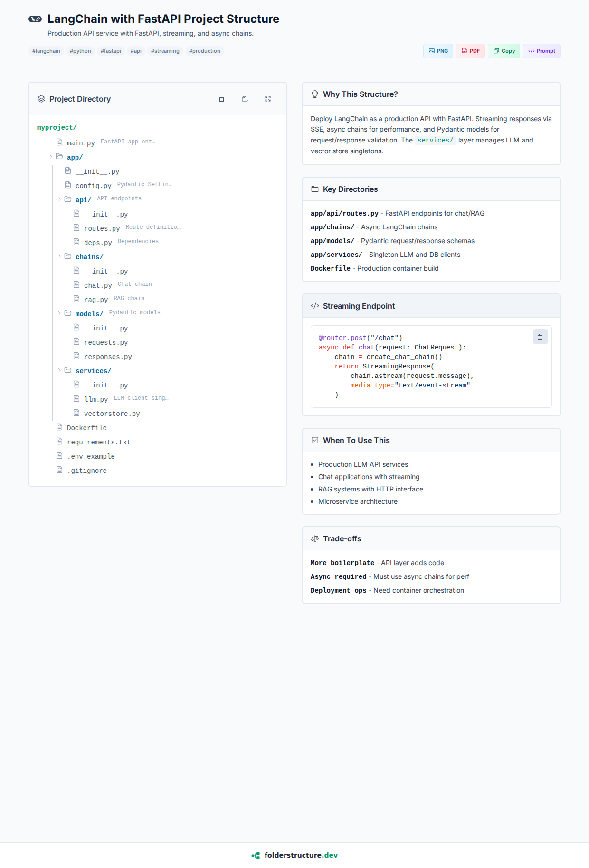Select routes.py in the file tree

(x=102, y=228)
